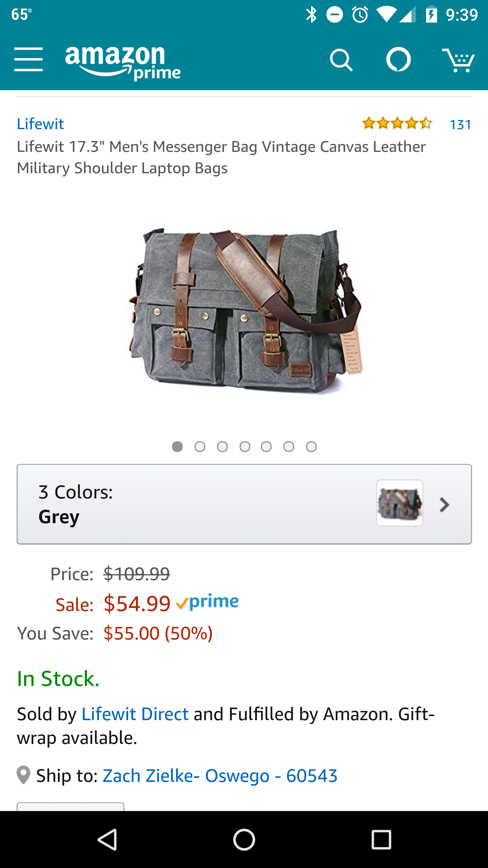View the 131 customer reviews
Viewport: 488px width, 868px height.
click(460, 124)
